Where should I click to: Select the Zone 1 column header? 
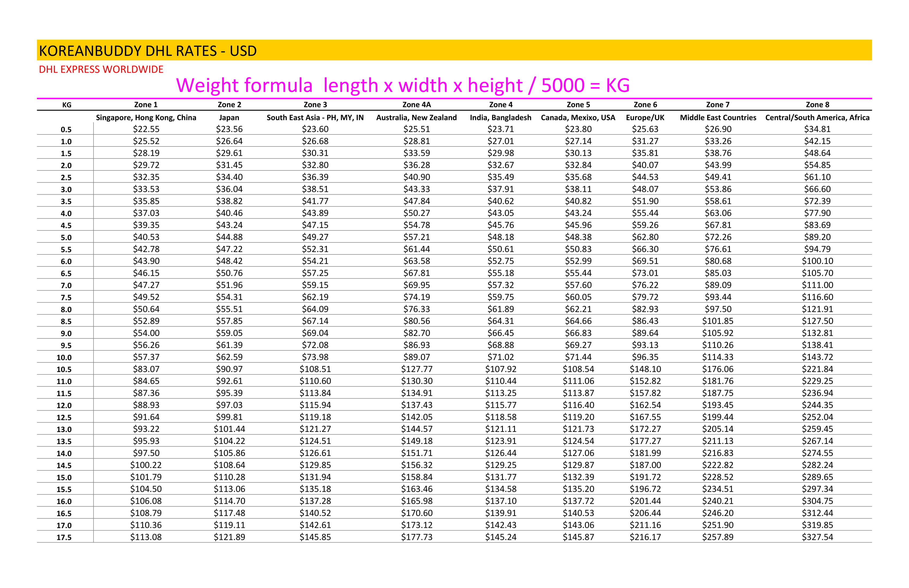click(146, 105)
